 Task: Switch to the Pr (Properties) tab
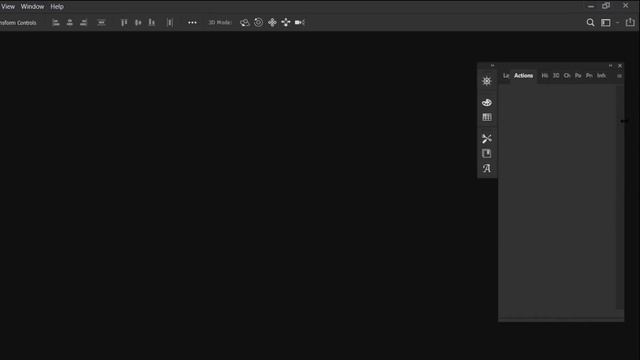[589, 76]
